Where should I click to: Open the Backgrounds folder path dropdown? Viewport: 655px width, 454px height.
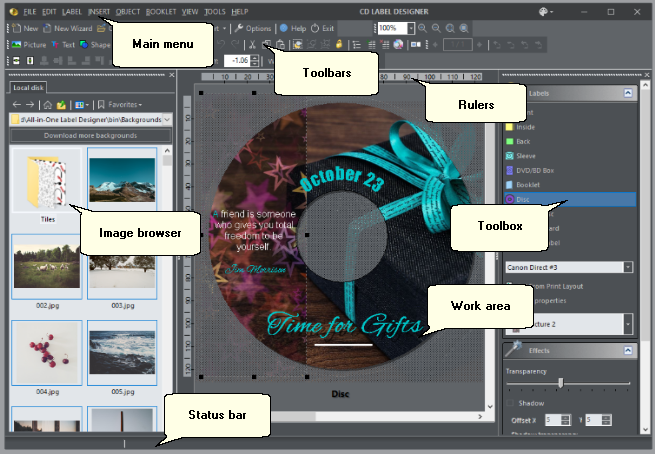point(166,119)
